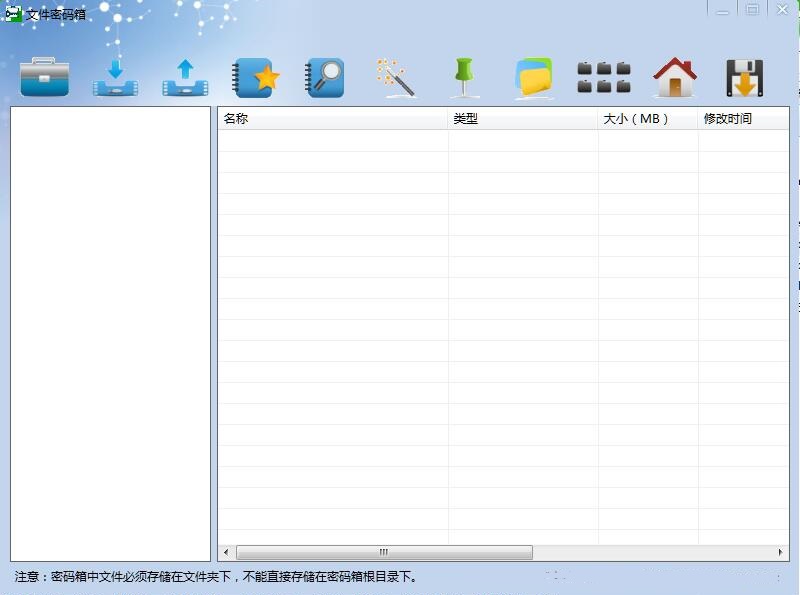800x595 pixels.
Task: Open the password box toolbox icon
Action: coord(44,77)
